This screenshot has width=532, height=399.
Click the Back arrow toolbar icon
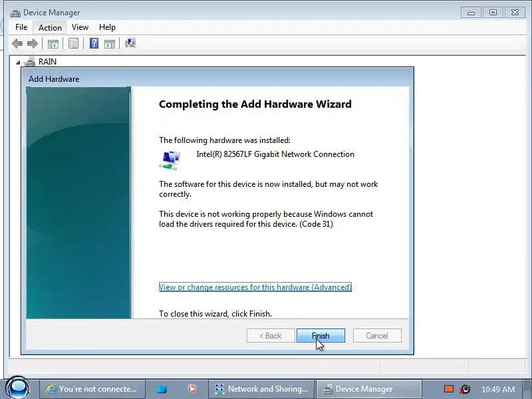17,43
